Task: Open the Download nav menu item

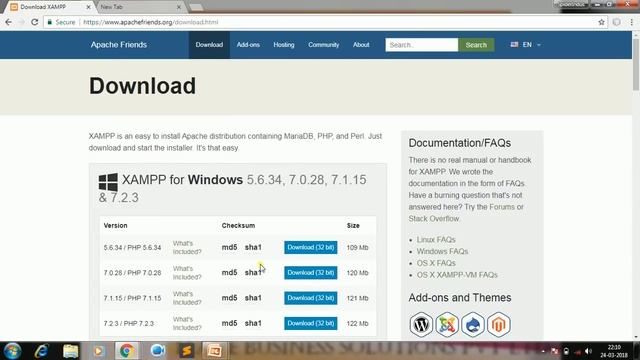Action: coord(209,45)
